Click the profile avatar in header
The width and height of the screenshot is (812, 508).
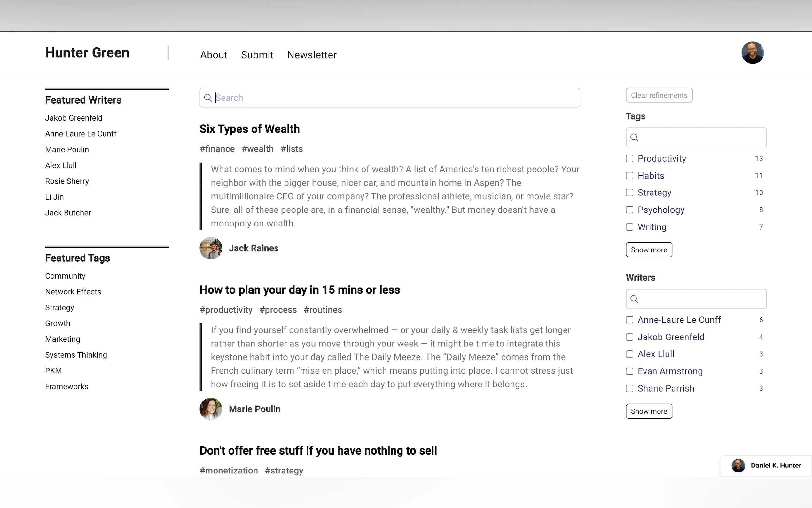coord(752,53)
